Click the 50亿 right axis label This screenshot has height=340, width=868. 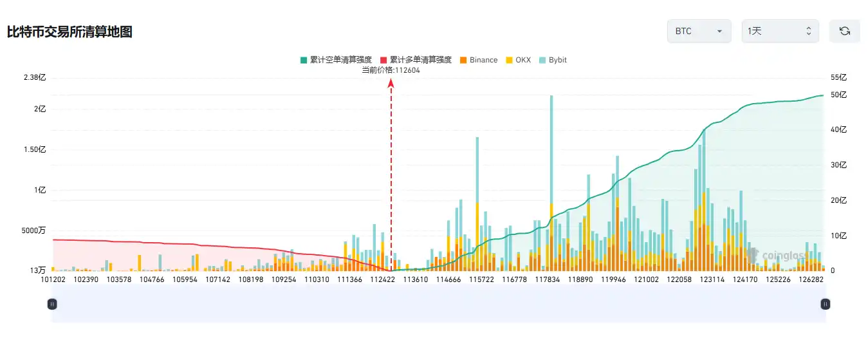[838, 95]
